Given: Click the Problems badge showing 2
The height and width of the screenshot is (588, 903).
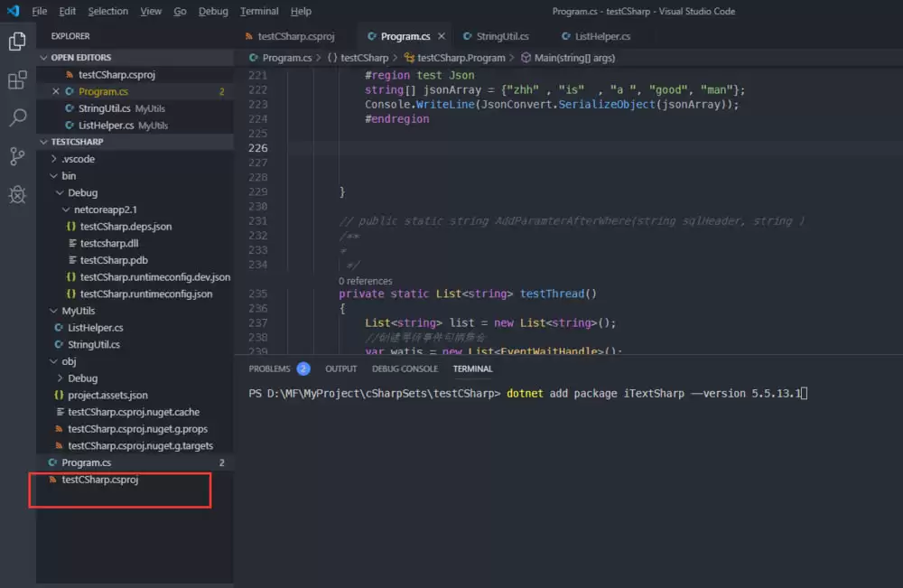Looking at the screenshot, I should (303, 369).
